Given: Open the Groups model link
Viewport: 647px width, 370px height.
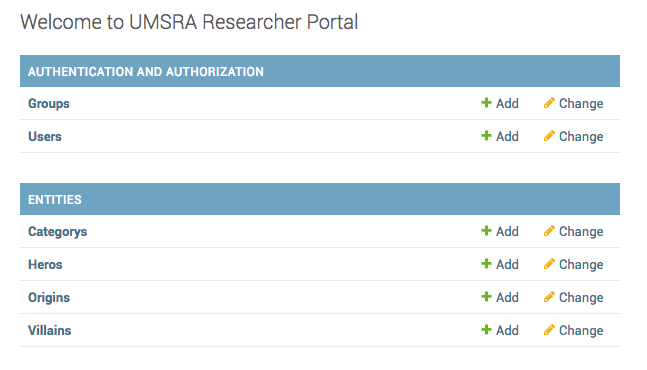Looking at the screenshot, I should 49,104.
